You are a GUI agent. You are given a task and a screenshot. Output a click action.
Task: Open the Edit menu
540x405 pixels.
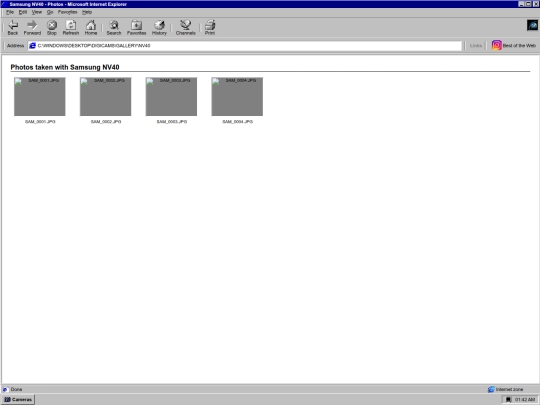(23, 12)
